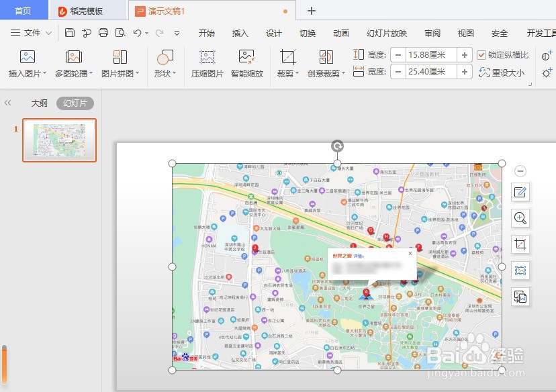
Task: Toggle the lock aspect ratio checkbox
Action: pos(481,55)
